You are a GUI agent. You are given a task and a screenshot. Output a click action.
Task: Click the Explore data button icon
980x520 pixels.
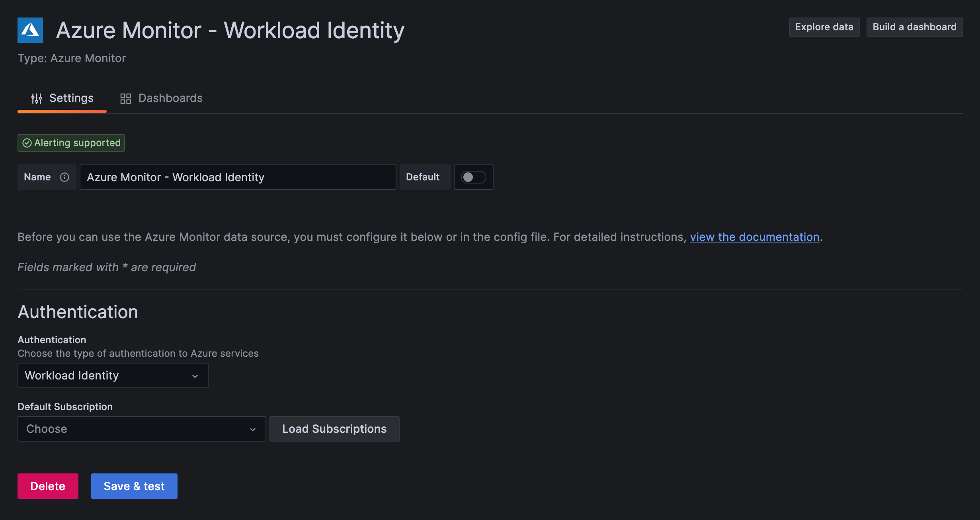(x=824, y=27)
